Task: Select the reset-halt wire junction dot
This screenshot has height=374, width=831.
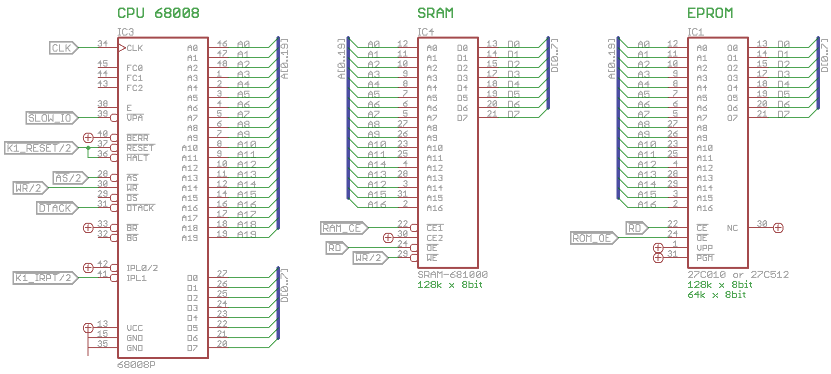Action: (89, 148)
